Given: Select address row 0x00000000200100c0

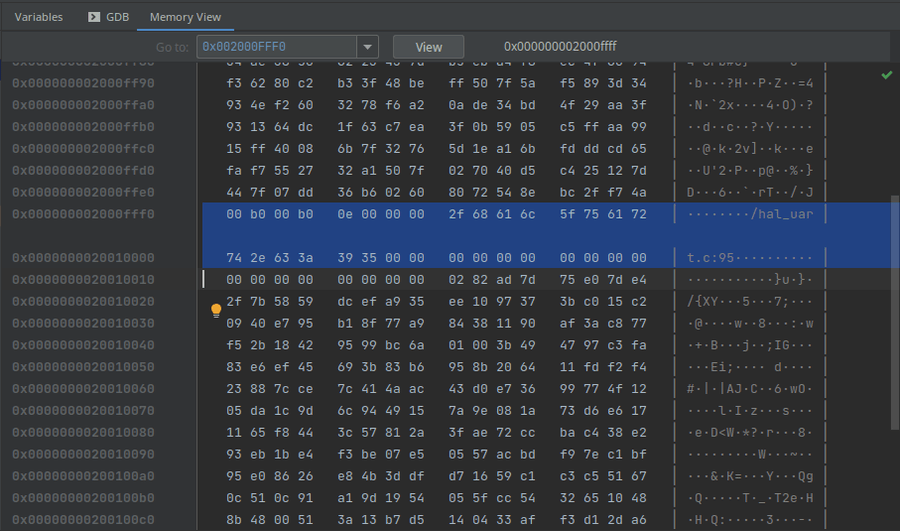Looking at the screenshot, I should point(84,521).
